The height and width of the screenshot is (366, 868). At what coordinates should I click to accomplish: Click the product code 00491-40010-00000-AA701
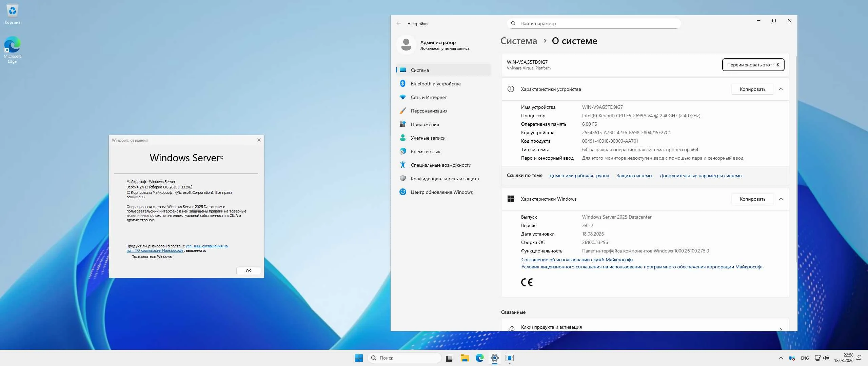click(610, 141)
